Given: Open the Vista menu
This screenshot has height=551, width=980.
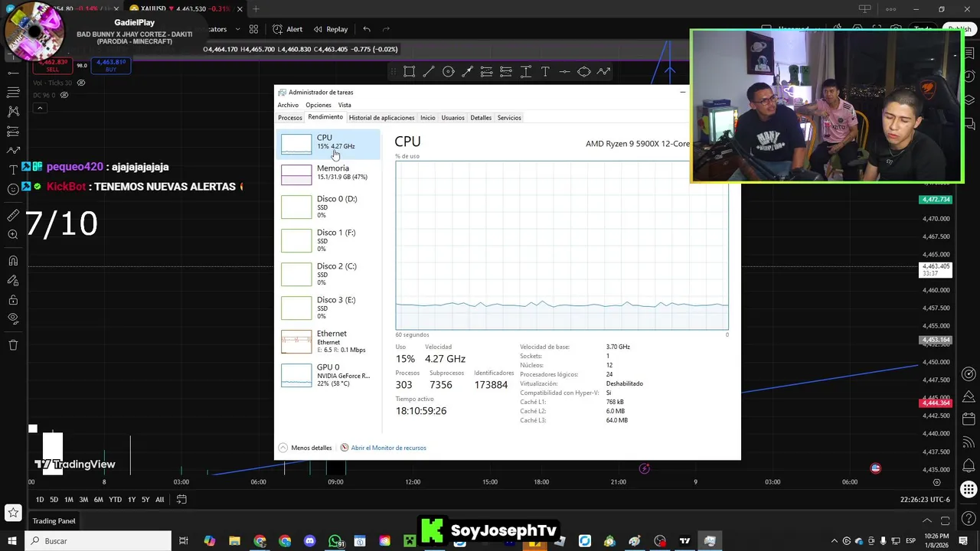Looking at the screenshot, I should [x=345, y=105].
